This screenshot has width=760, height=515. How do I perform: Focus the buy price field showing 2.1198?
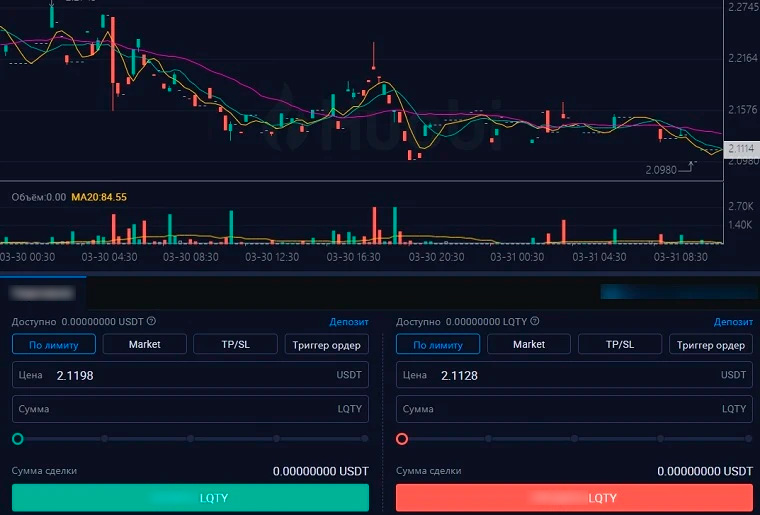click(x=190, y=375)
